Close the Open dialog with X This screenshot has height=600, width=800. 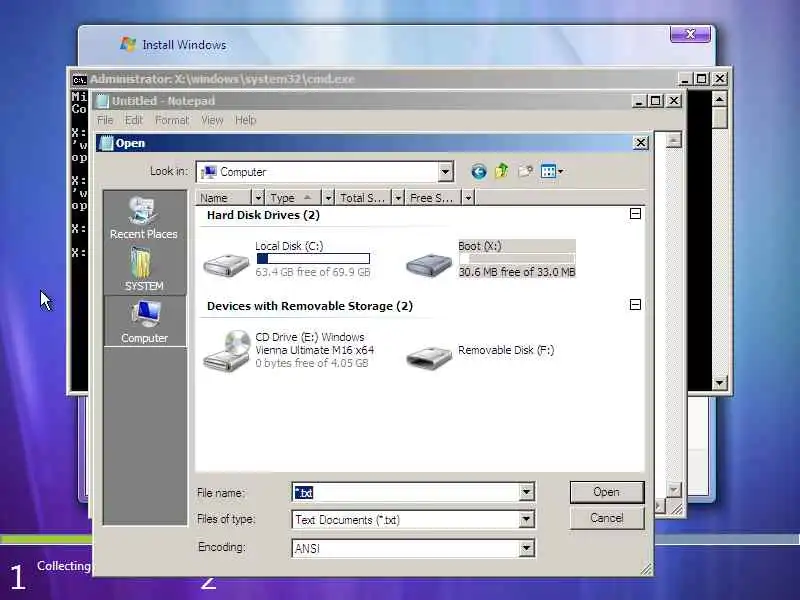tap(640, 143)
